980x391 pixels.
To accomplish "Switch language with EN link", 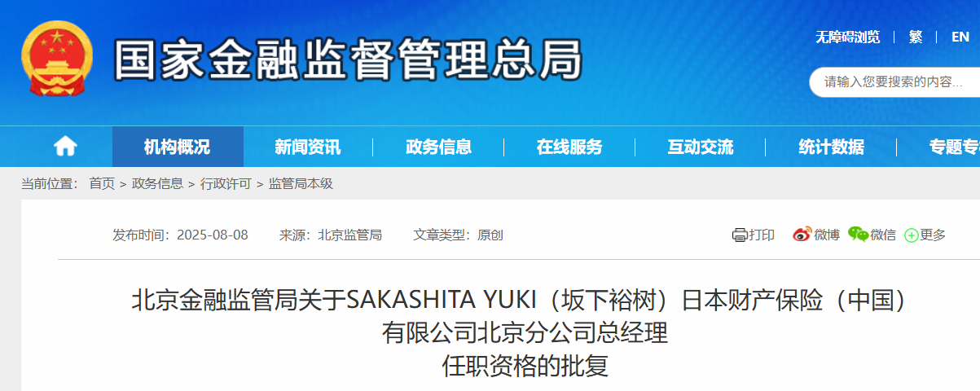I will tap(960, 37).
